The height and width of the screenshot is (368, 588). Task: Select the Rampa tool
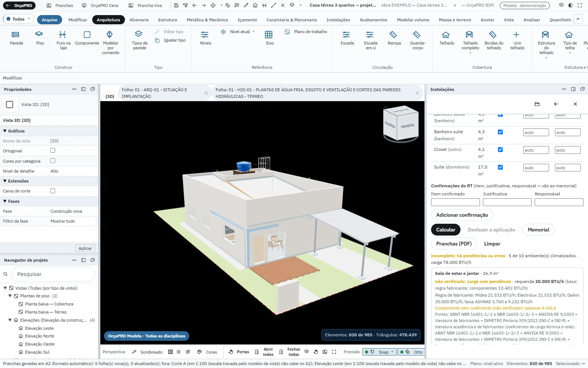[394, 38]
